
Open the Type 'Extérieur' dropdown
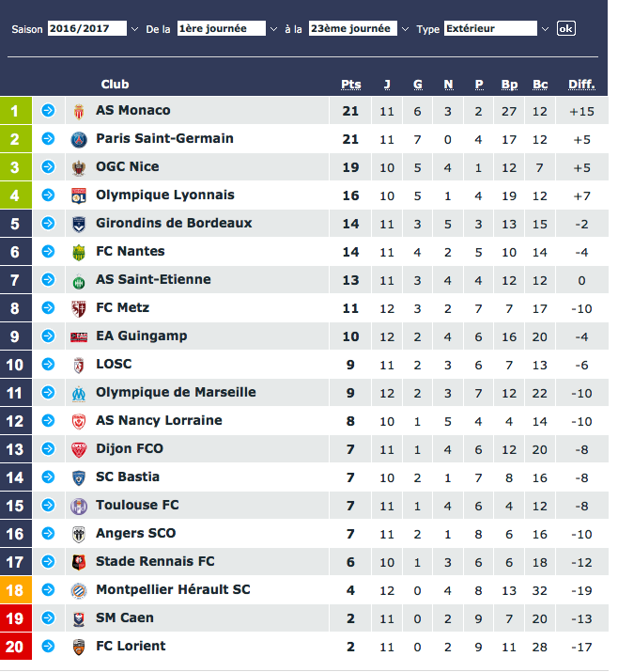pyautogui.click(x=497, y=29)
